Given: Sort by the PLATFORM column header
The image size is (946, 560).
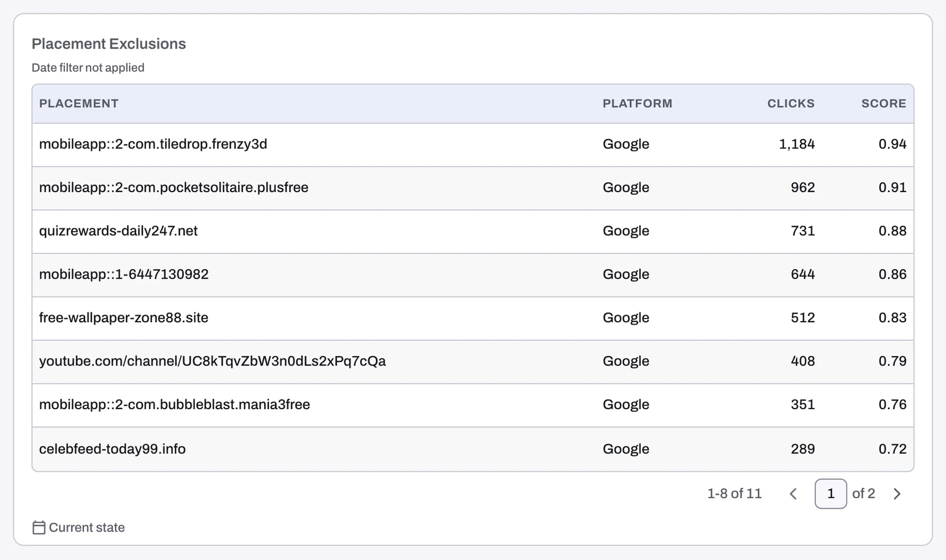Looking at the screenshot, I should (637, 103).
